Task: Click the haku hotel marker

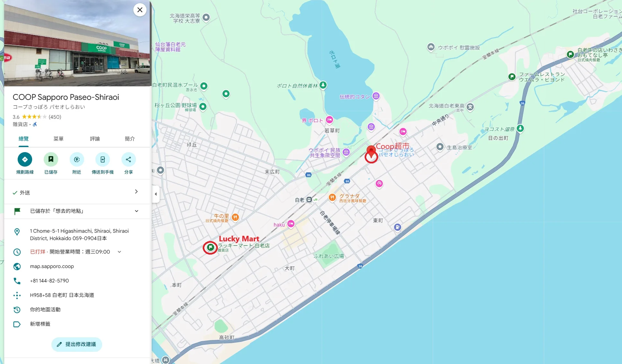Action: point(291,224)
